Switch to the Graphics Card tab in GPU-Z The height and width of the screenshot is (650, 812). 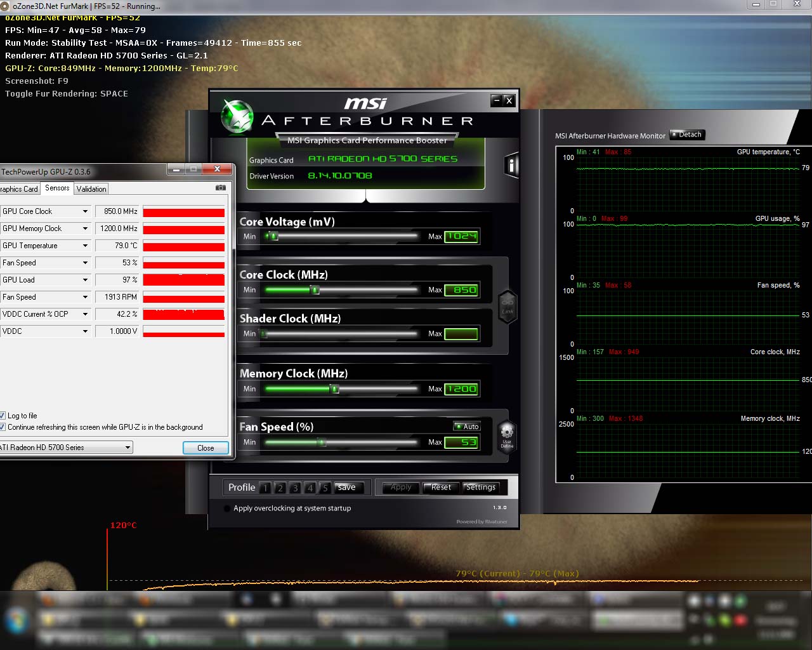click(x=19, y=189)
